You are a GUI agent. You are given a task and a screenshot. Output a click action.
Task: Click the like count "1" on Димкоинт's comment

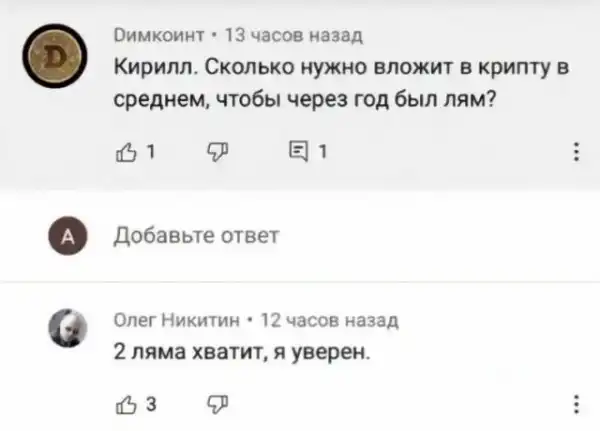point(143,155)
